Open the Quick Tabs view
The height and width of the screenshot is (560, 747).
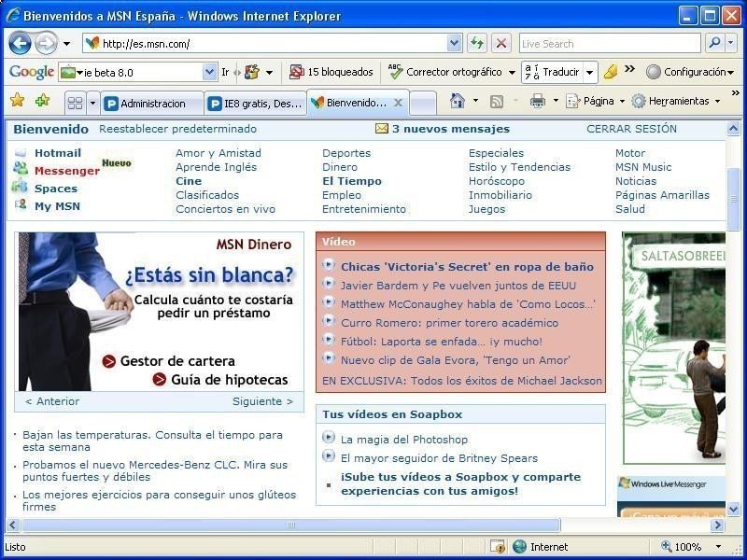tap(76, 103)
